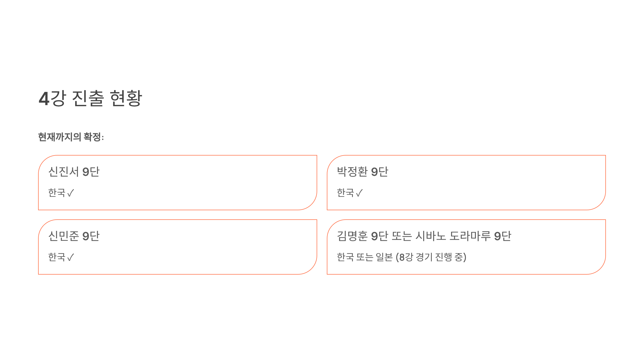The image size is (644, 362).
Task: Select the 현재까지의 확정 subtitle text
Action: (71, 137)
